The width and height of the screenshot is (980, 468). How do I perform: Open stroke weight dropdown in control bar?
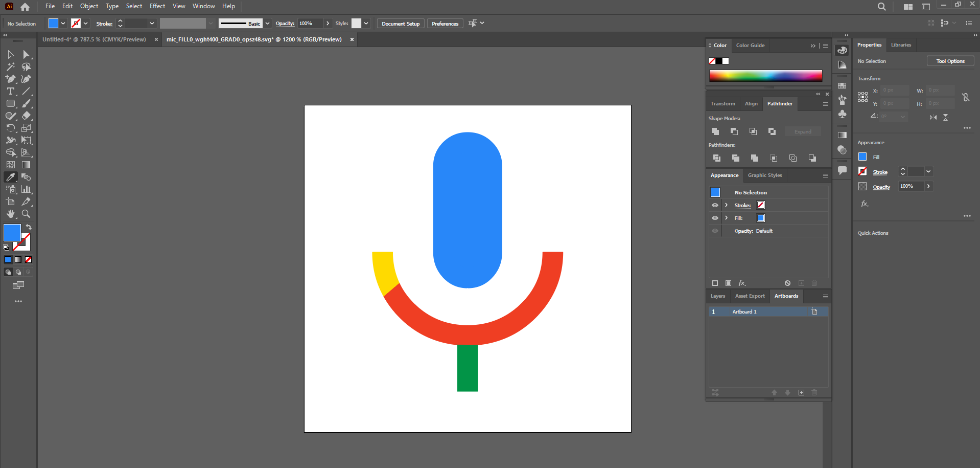pyautogui.click(x=152, y=23)
